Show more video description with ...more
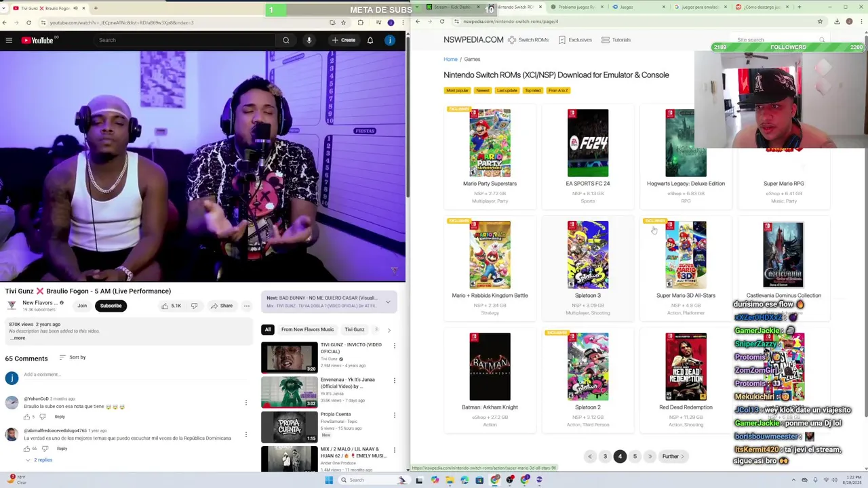This screenshot has height=488, width=868. click(18, 338)
